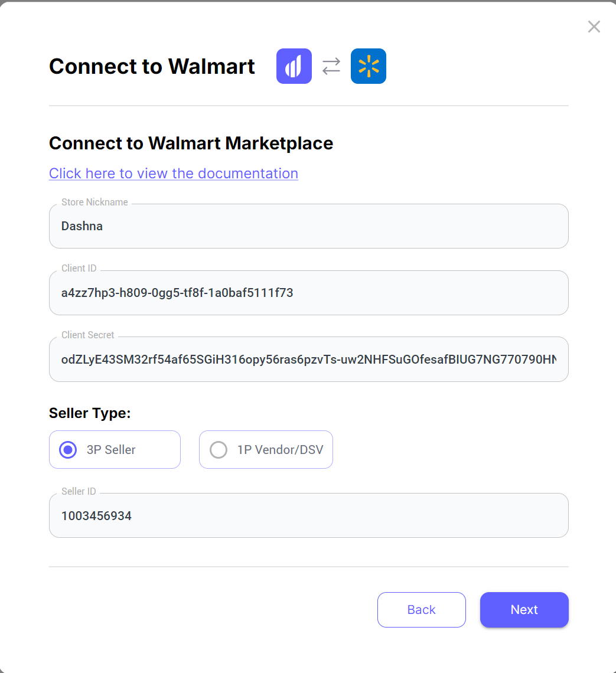
Task: Click into the Client ID value text
Action: coord(177,292)
